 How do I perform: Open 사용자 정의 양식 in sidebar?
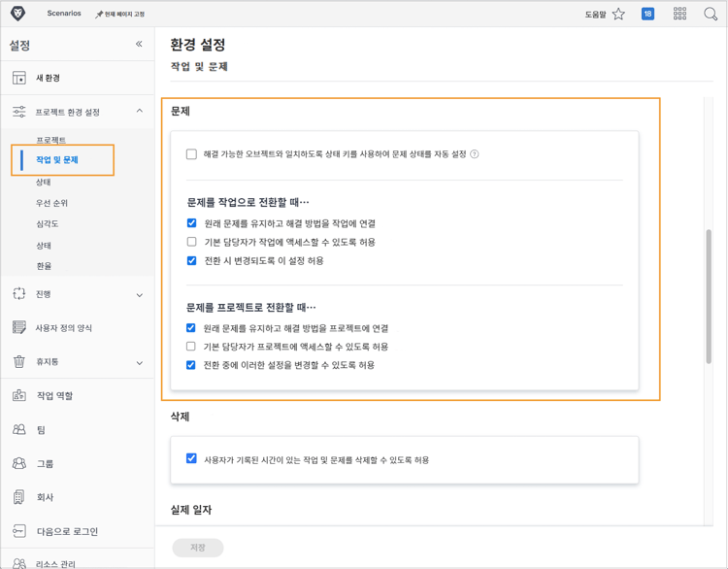click(64, 328)
